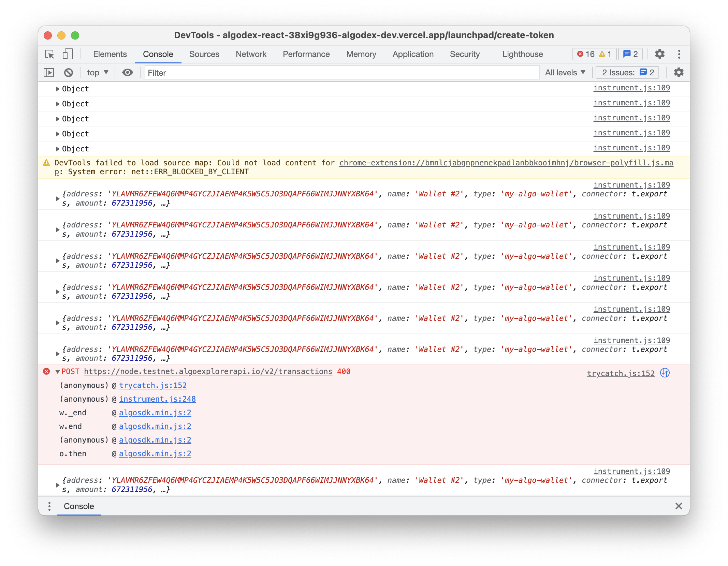Image resolution: width=728 pixels, height=566 pixels.
Task: Toggle the device toolbar icon
Action: 68,54
